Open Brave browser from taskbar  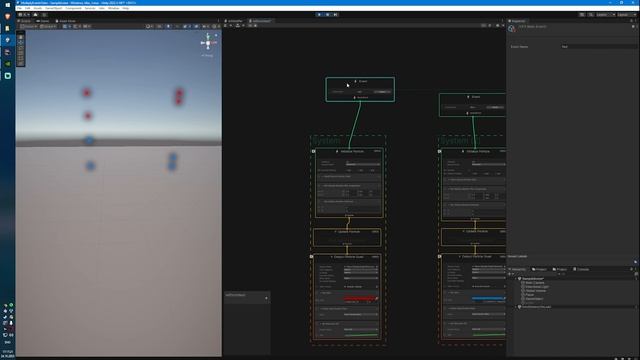pos(7,17)
